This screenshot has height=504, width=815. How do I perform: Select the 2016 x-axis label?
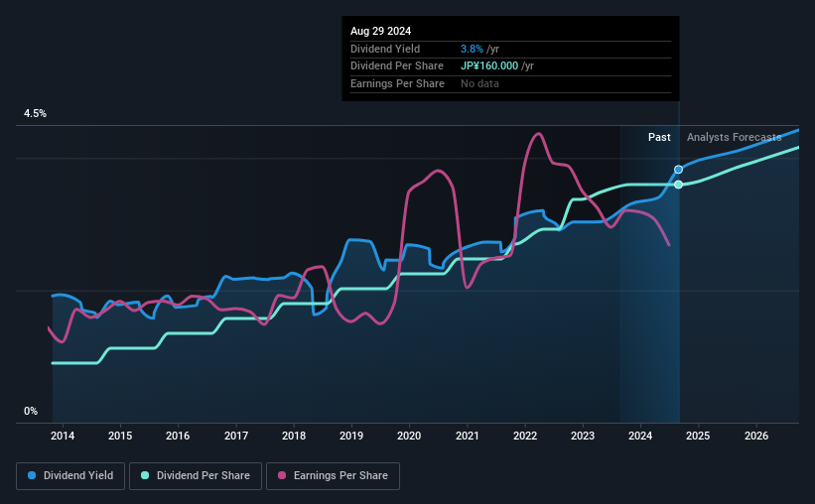178,436
